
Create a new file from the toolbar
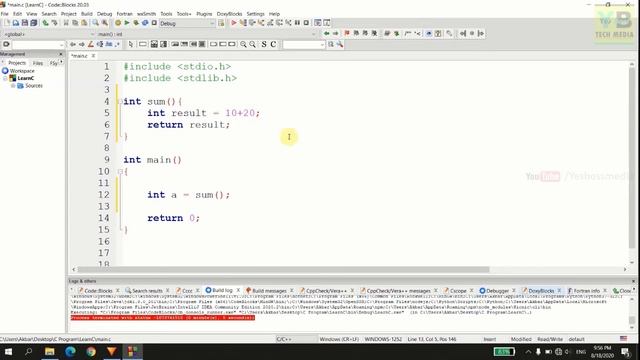tap(7, 23)
